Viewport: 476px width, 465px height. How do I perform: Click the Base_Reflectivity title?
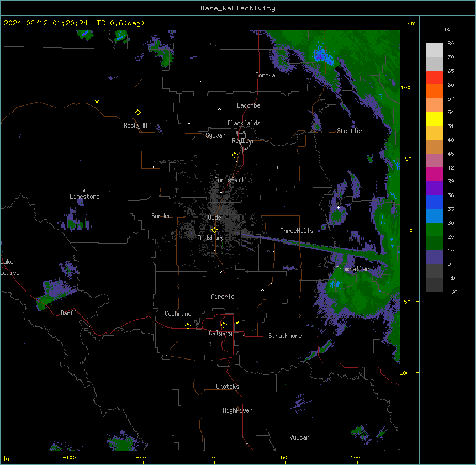(238, 8)
